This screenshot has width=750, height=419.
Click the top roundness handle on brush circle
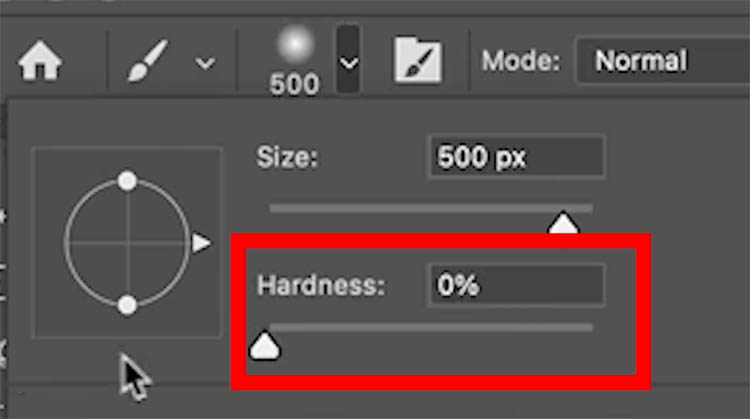[127, 181]
